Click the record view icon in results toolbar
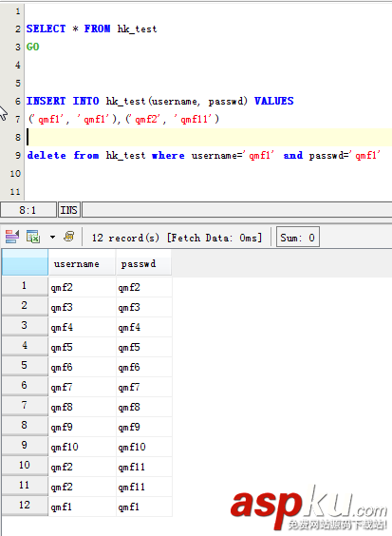Screen dimensions: 392x536 [x=12, y=237]
